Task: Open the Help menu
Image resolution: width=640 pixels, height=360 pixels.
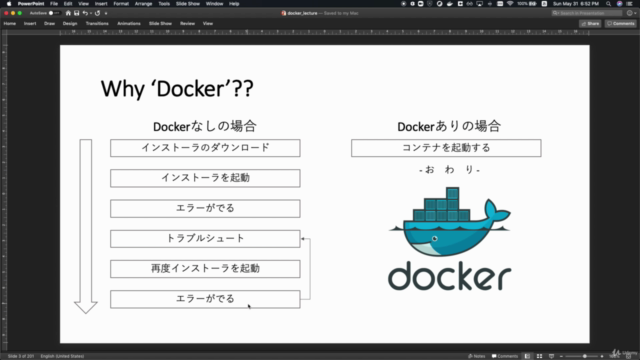Action: point(234,4)
